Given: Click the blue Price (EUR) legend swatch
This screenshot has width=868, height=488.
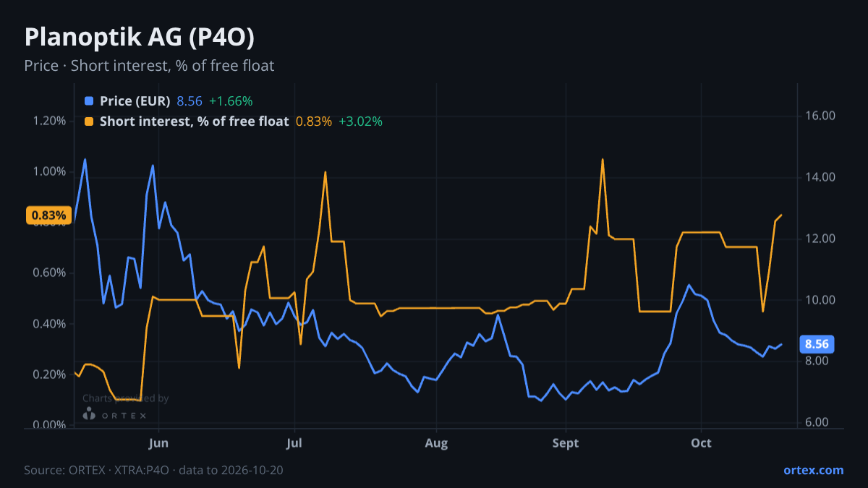Looking at the screenshot, I should 89,101.
